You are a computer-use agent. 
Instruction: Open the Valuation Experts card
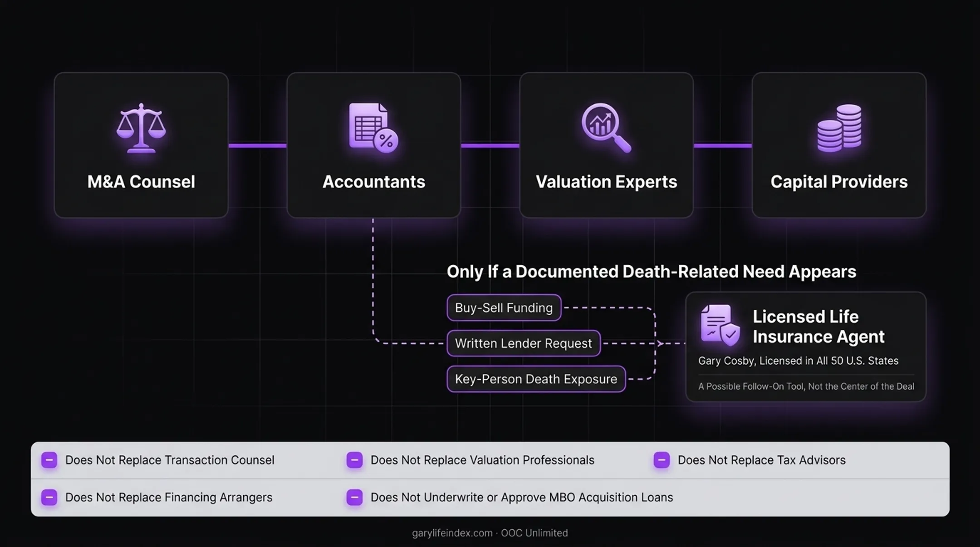[607, 145]
